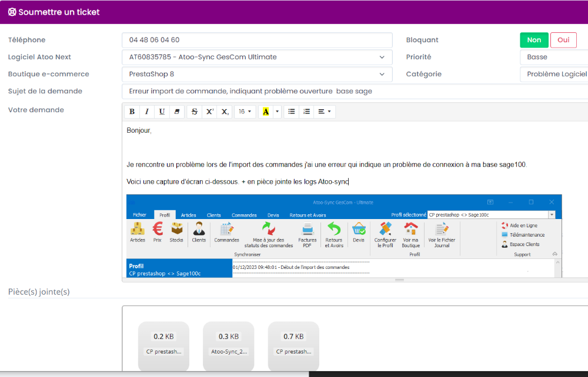The image size is (588, 377).
Task: Click the Stocks box icon
Action: 176,232
